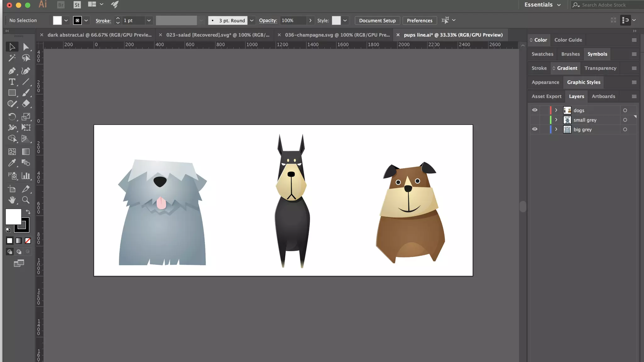Screen dimensions: 644x362
Task: Select the Hand tool
Action: pyautogui.click(x=12, y=200)
